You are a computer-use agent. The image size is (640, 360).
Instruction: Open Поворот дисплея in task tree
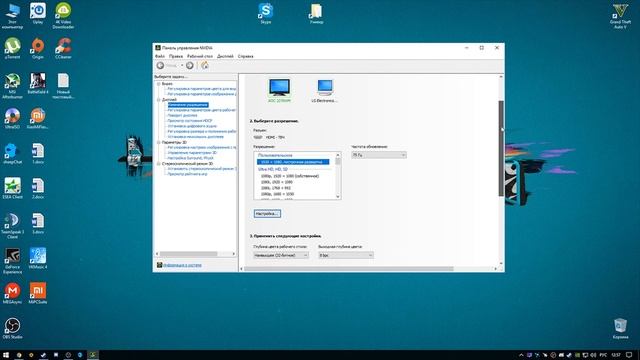coord(182,116)
